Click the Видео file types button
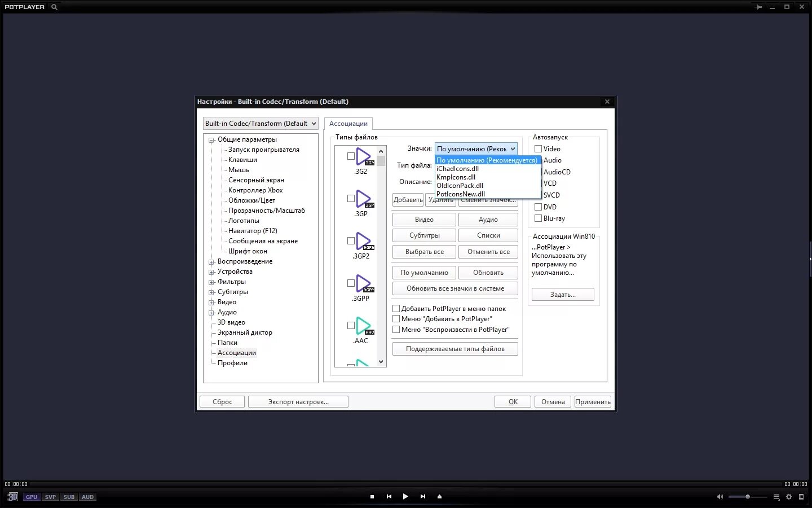Image resolution: width=812 pixels, height=508 pixels. click(424, 220)
